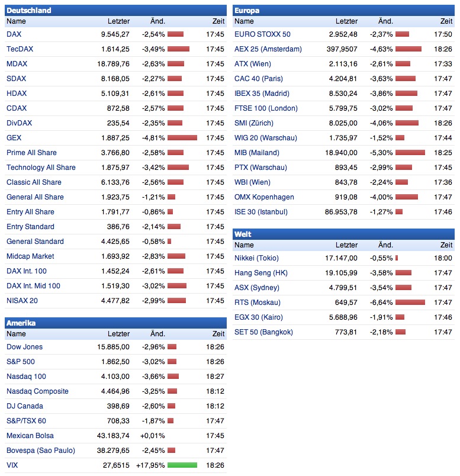Open the Dow Jones link
The image size is (460, 476).
pyautogui.click(x=25, y=347)
